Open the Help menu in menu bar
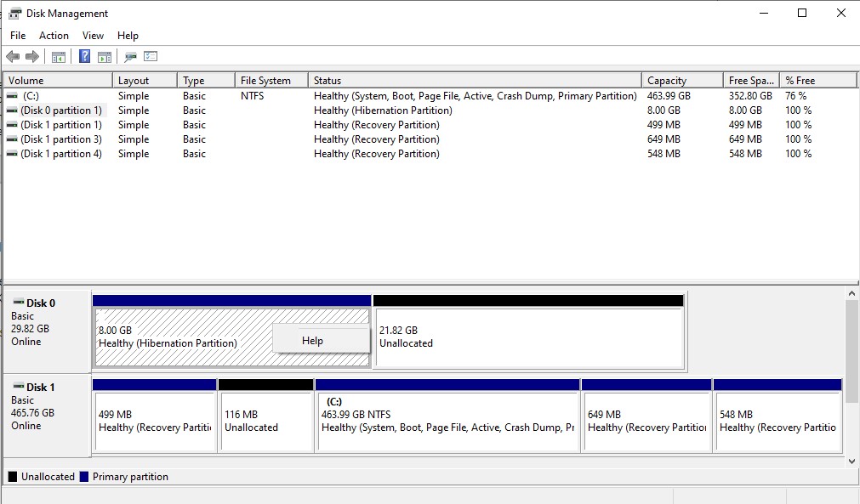 128,36
